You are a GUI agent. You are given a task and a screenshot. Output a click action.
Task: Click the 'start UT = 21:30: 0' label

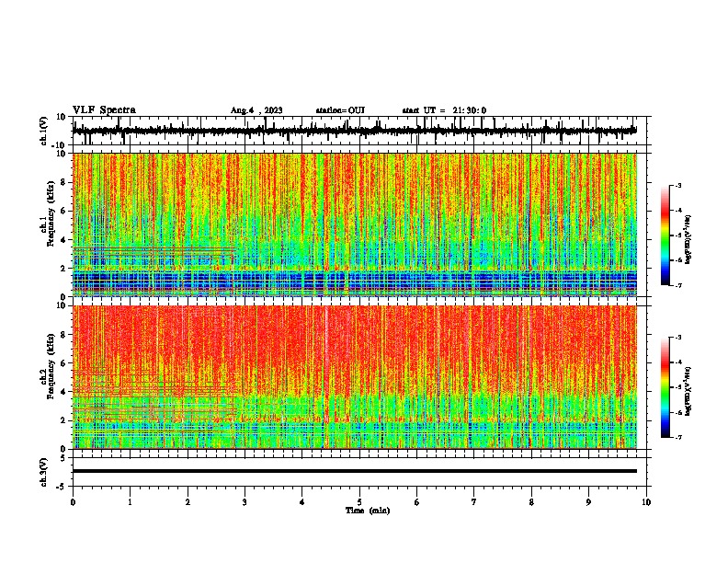[444, 110]
